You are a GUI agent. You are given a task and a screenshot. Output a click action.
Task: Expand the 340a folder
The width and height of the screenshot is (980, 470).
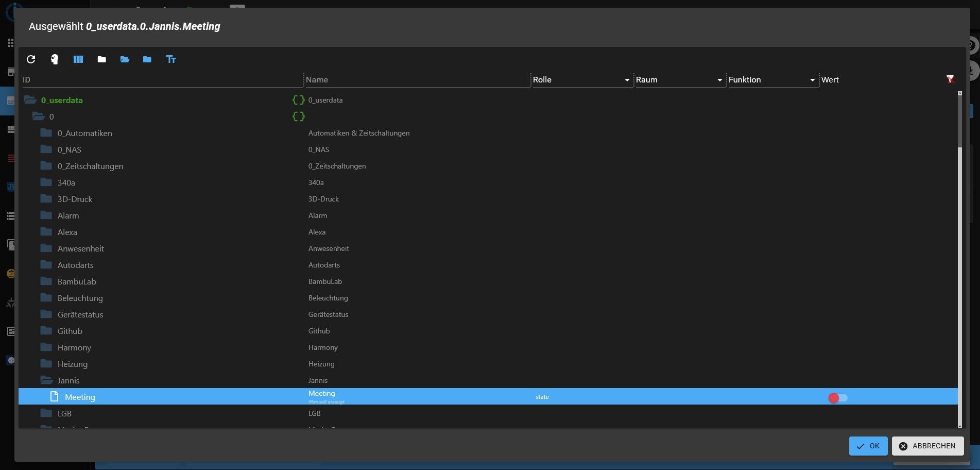pyautogui.click(x=46, y=182)
